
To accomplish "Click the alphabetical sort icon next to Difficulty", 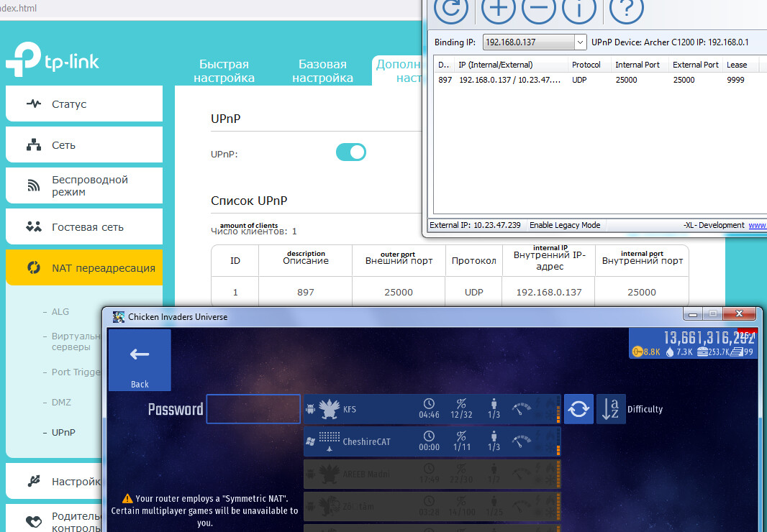I will [611, 408].
